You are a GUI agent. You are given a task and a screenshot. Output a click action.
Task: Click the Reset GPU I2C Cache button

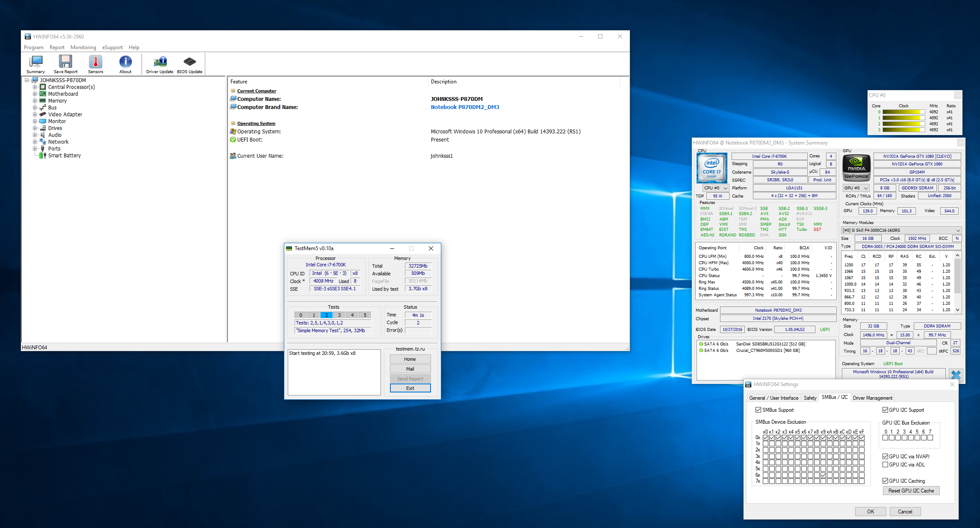(911, 490)
